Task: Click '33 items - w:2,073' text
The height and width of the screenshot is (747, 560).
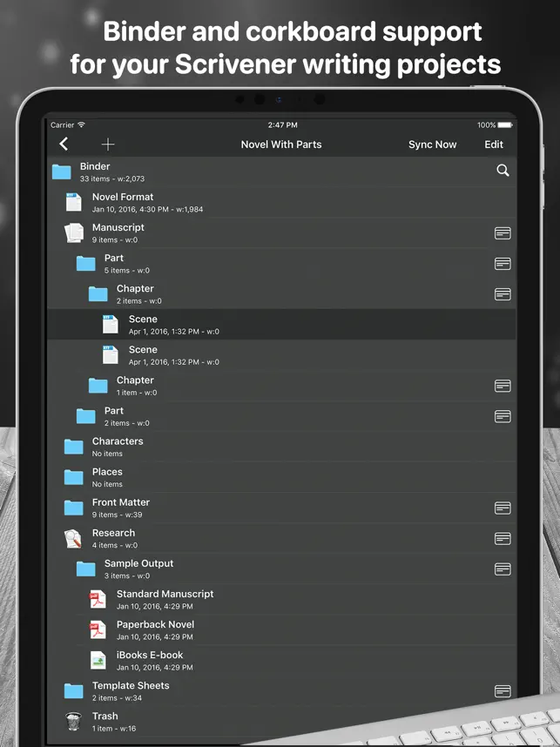Action: (112, 178)
